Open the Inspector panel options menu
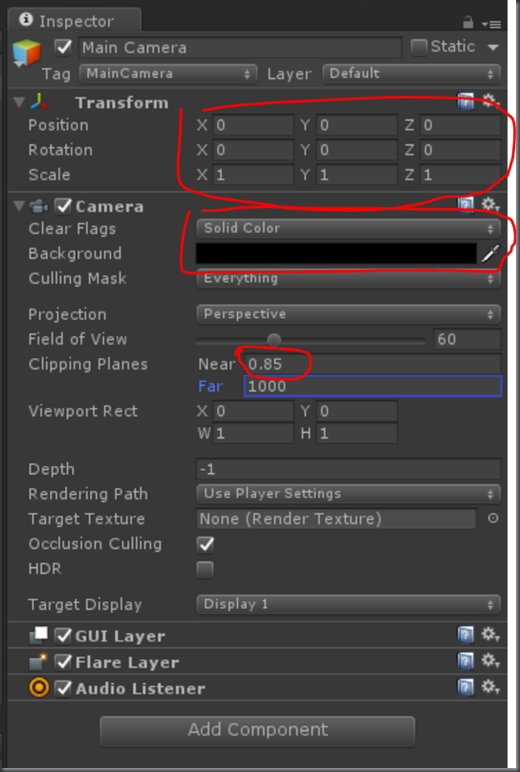Screen dimensions: 520x772 [491, 23]
